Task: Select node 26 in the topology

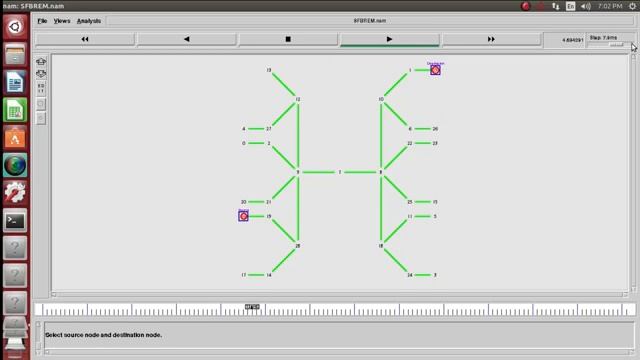Action: pyautogui.click(x=435, y=129)
